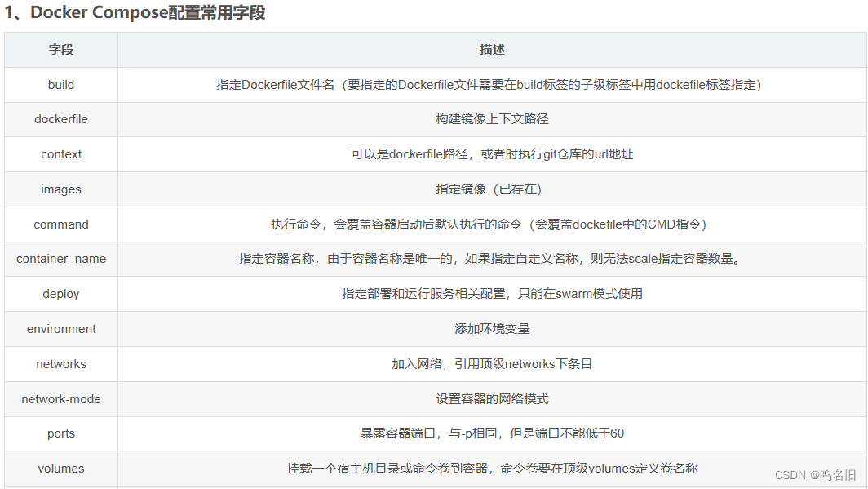Click the command field cell

(x=60, y=224)
